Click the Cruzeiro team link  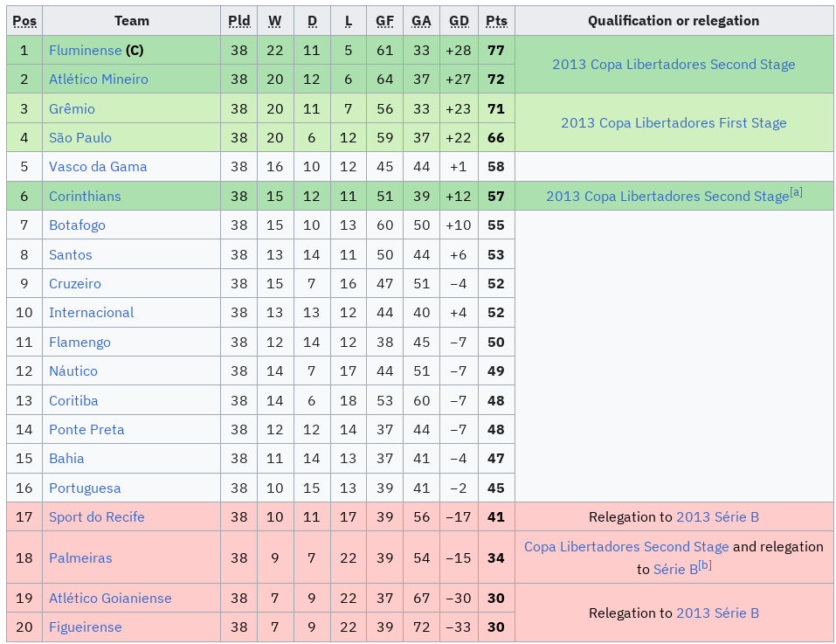75,284
